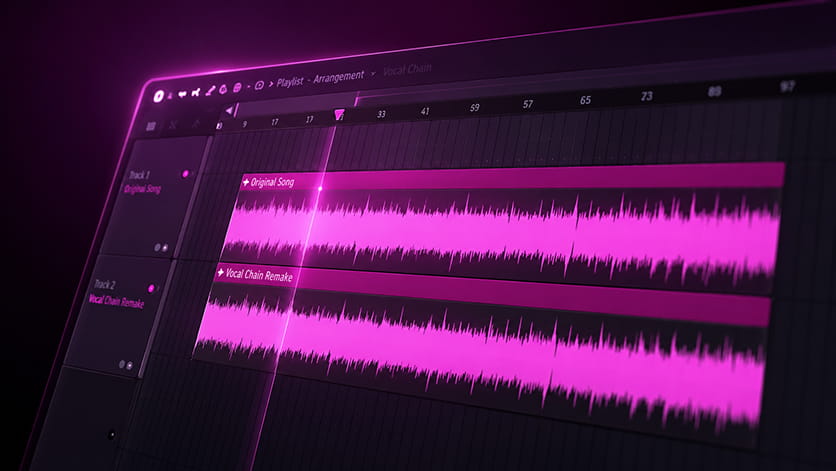
Task: Toggle the left small dot under Track 1
Action: pos(157,248)
